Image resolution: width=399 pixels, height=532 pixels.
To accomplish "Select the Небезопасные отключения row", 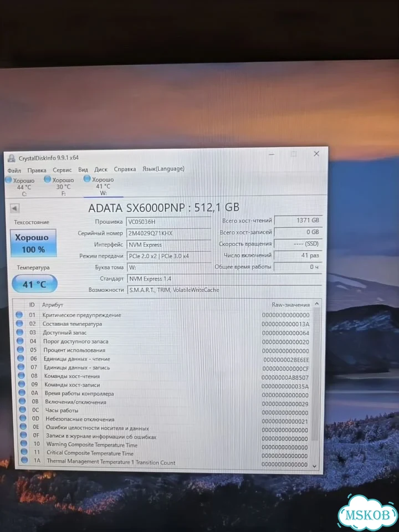I will (x=165, y=420).
